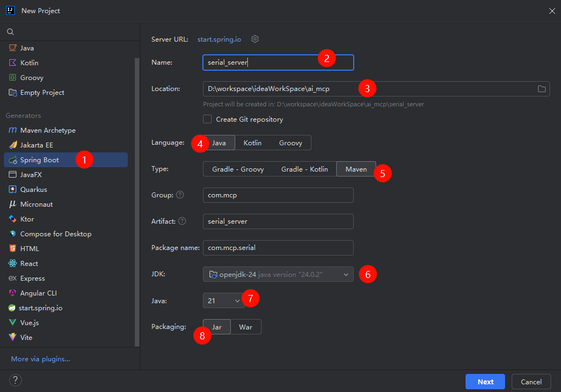
Task: Choose Kotlin as the language
Action: coord(253,143)
